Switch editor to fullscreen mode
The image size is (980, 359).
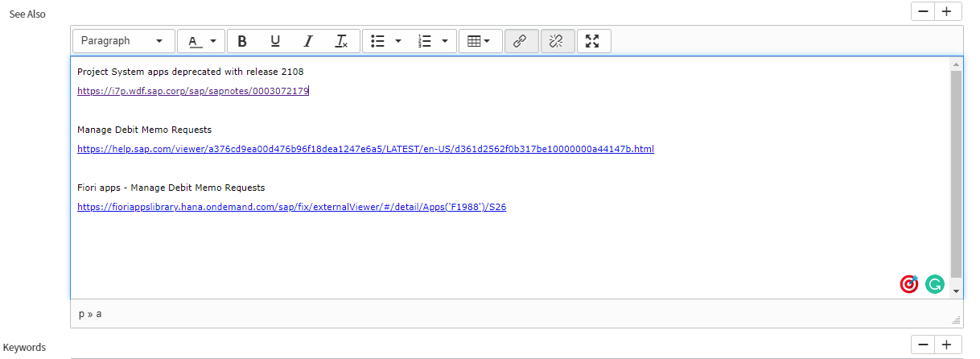pyautogui.click(x=593, y=41)
